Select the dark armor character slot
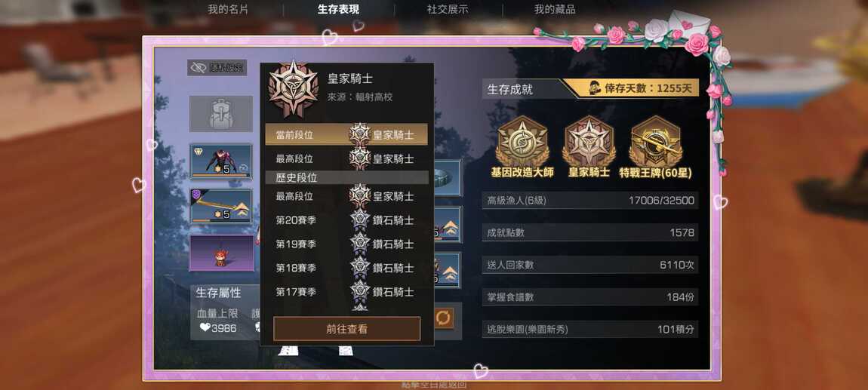868x390 pixels. pos(221,161)
